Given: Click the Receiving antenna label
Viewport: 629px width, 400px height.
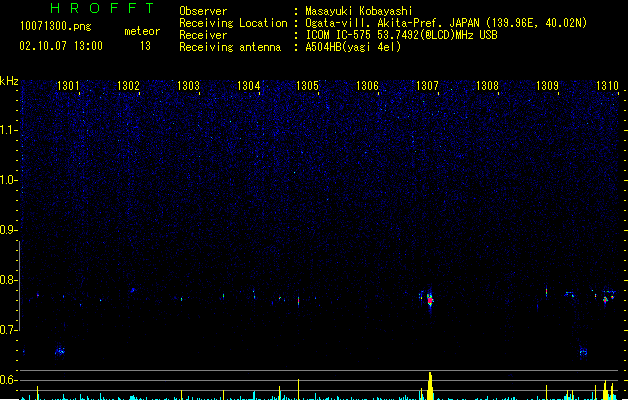Looking at the screenshot, I should 230,47.
